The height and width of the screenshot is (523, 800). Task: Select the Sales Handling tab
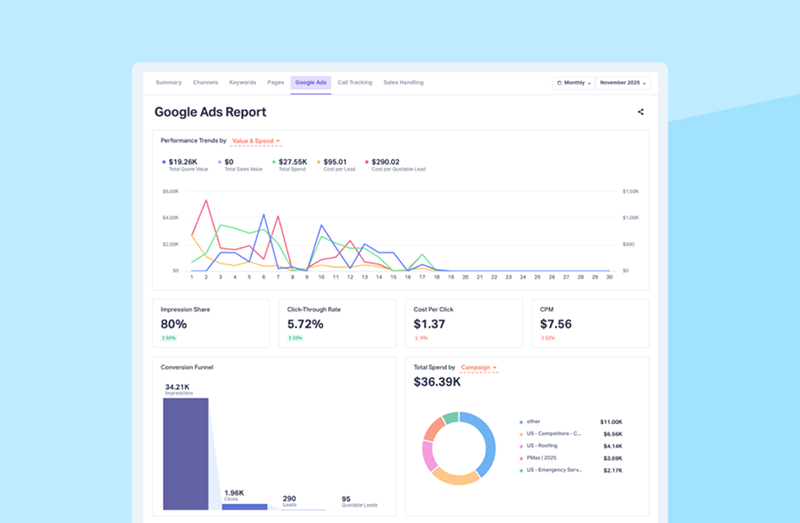(404, 82)
